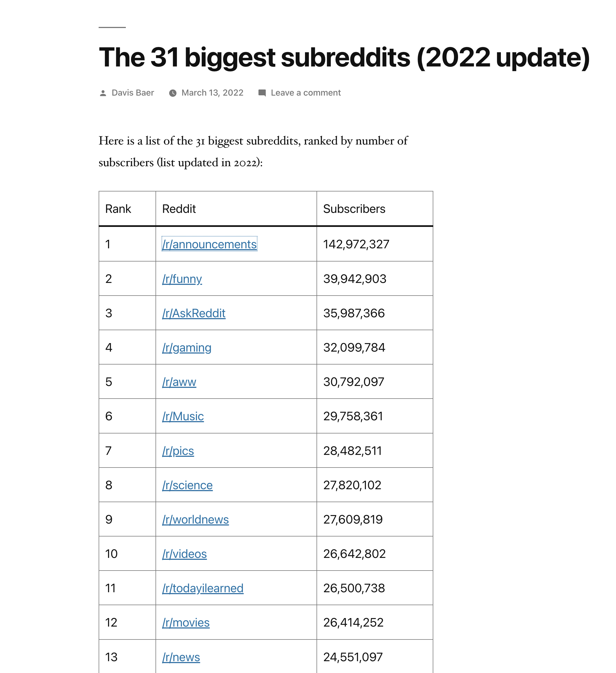
Task: Open the /r/worldnews link
Action: click(195, 519)
